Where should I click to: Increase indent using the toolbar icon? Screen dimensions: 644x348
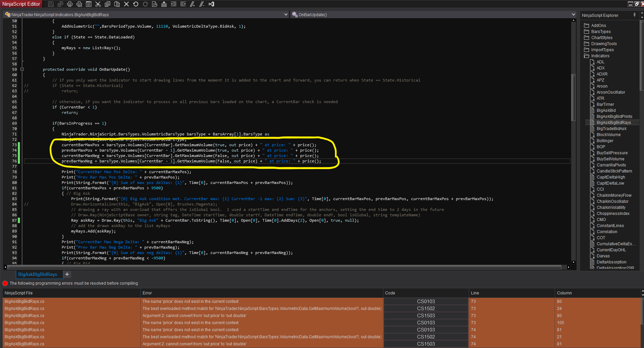pos(183,4)
